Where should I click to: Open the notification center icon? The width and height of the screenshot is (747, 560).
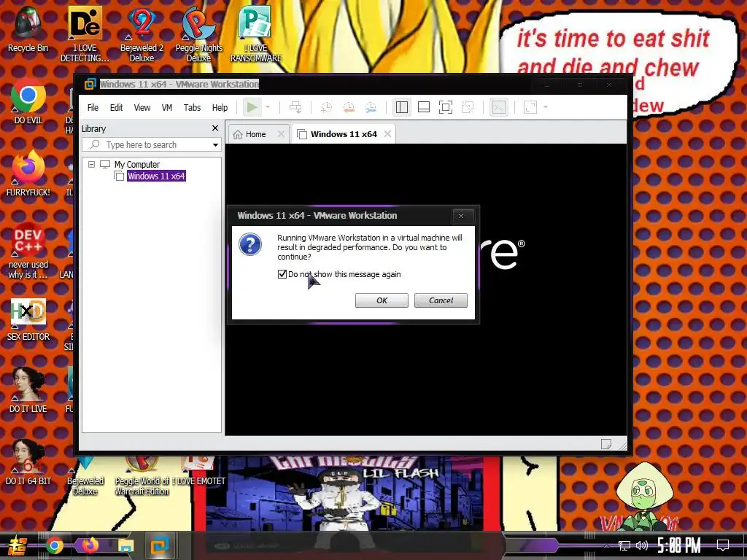723,545
